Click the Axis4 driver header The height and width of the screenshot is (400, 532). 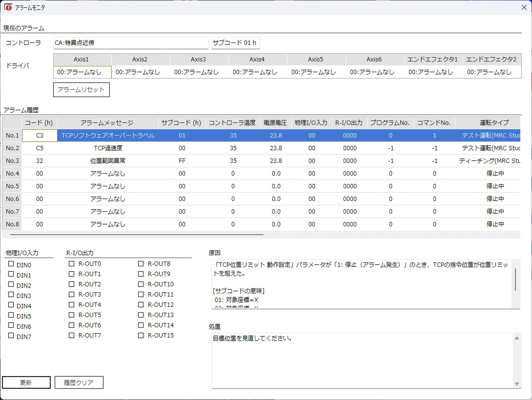click(258, 60)
